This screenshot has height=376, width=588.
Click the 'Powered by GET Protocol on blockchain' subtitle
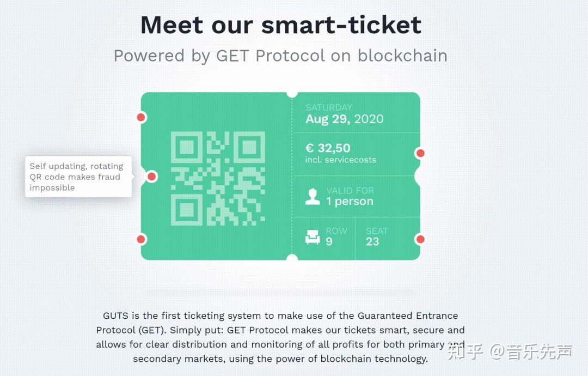(x=280, y=56)
